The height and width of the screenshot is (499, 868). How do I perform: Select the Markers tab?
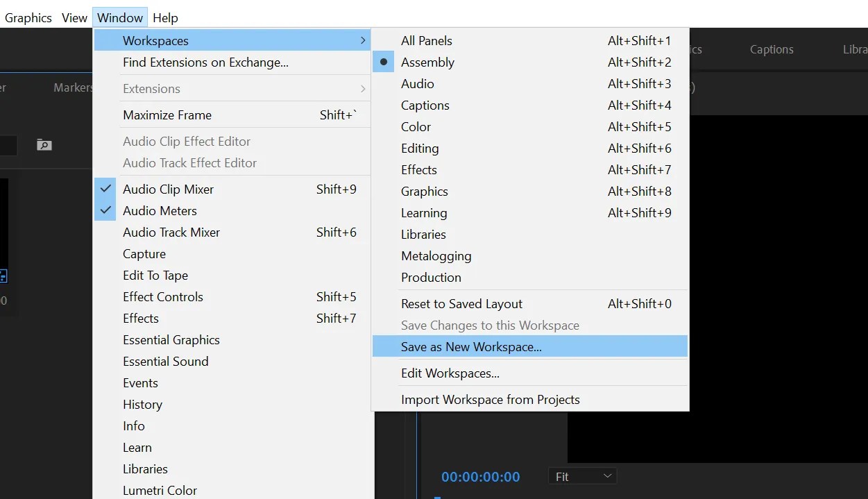pyautogui.click(x=73, y=87)
